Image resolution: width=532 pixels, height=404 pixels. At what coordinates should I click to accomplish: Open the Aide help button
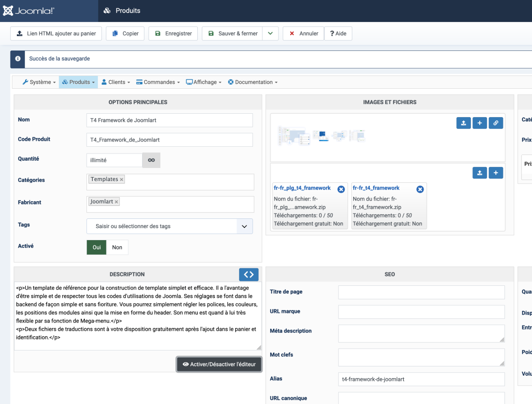(x=338, y=34)
